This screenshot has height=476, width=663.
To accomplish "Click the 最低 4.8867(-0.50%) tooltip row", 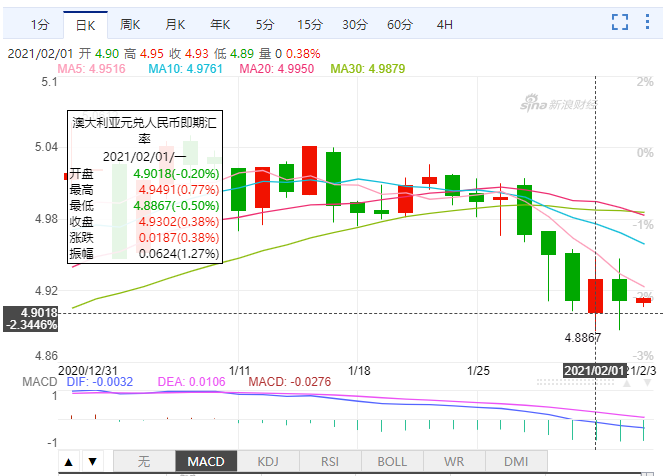I will point(145,206).
